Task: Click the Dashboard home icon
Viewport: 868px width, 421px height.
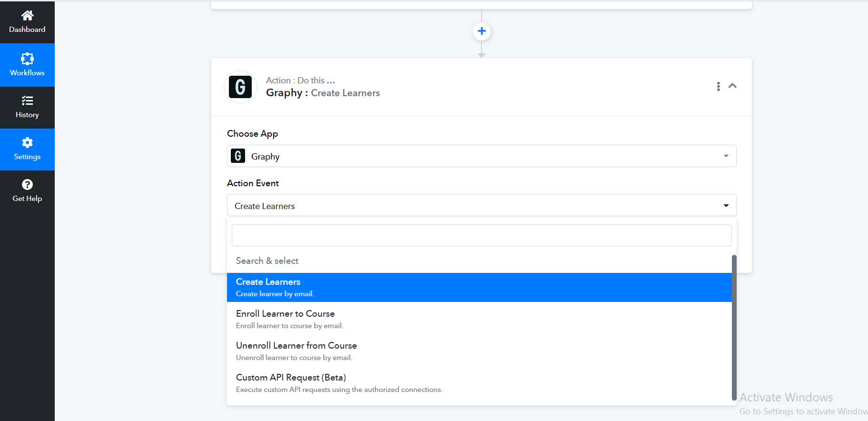Action: [x=27, y=16]
